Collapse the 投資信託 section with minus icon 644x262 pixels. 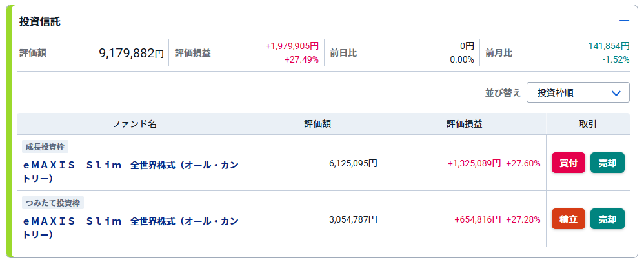[624, 21]
